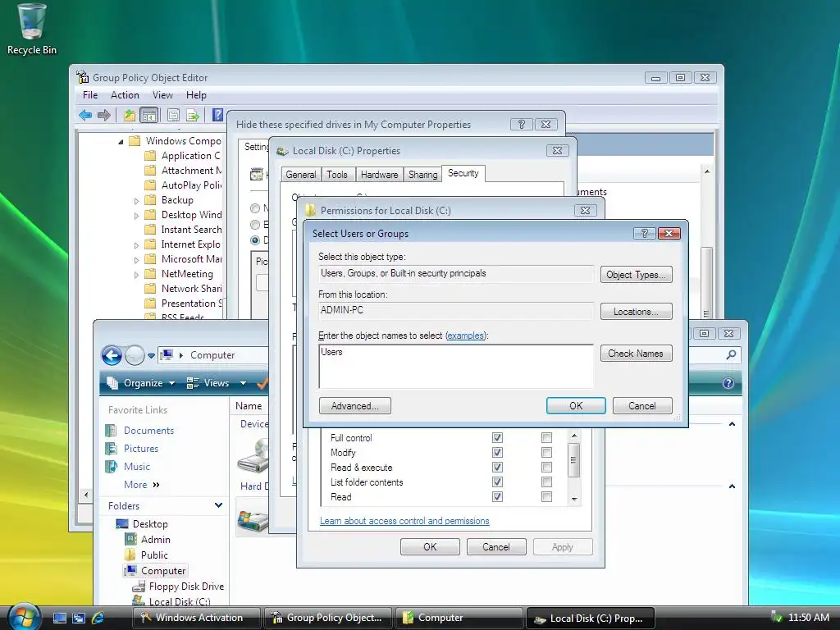
Task: Open the View menu
Action: [x=162, y=95]
